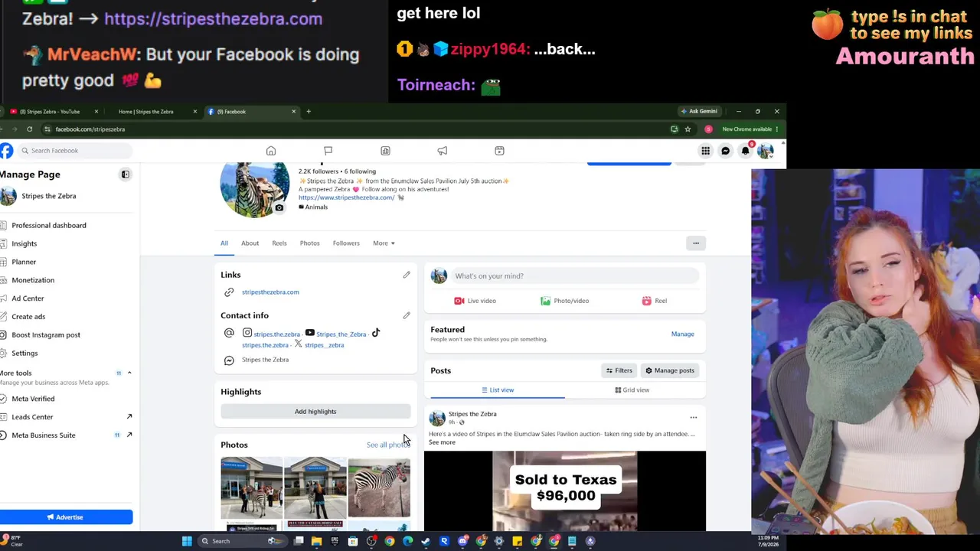Viewport: 980px width, 551px height.
Task: Open the Windows Start button
Action: point(187,541)
